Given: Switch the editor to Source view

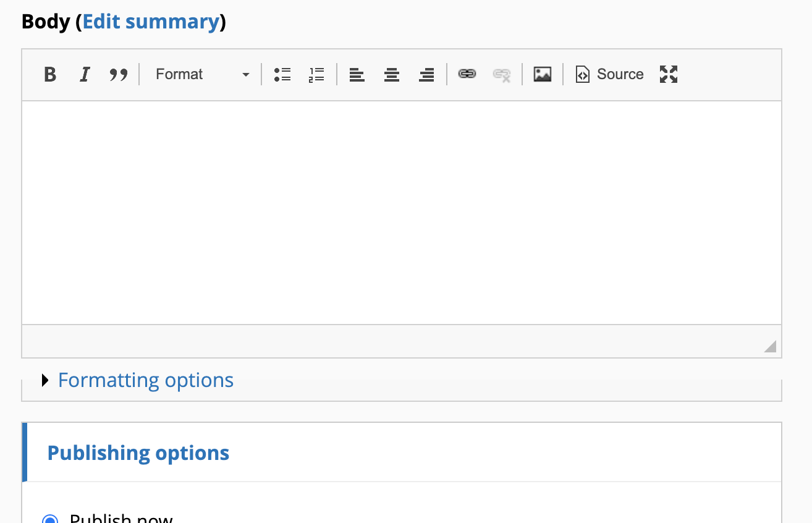Looking at the screenshot, I should click(x=609, y=74).
